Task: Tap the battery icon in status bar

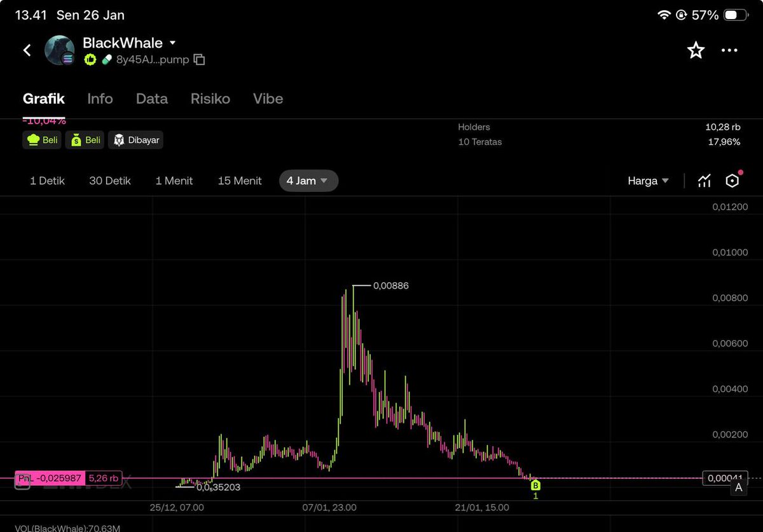Action: pyautogui.click(x=734, y=15)
